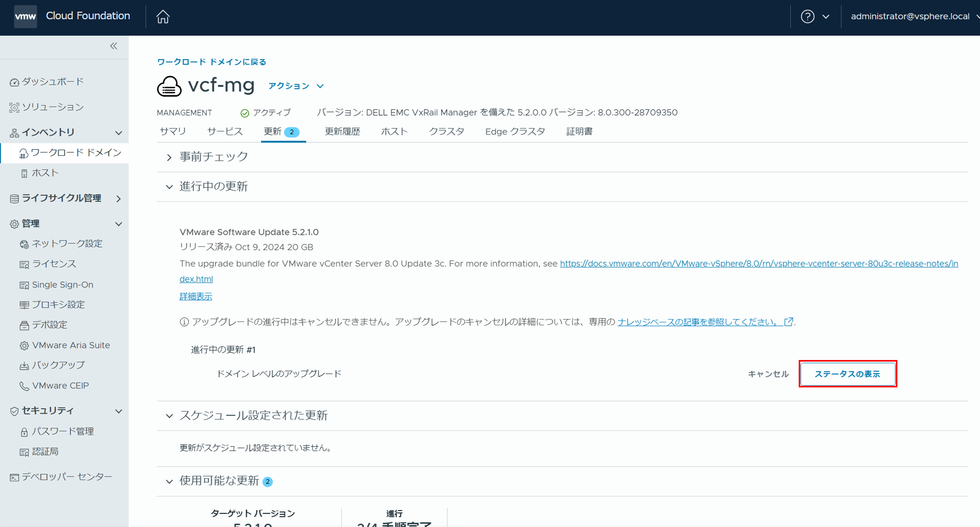Click the ライセンス icon
Screen dimensions: 980x527
pyautogui.click(x=24, y=265)
